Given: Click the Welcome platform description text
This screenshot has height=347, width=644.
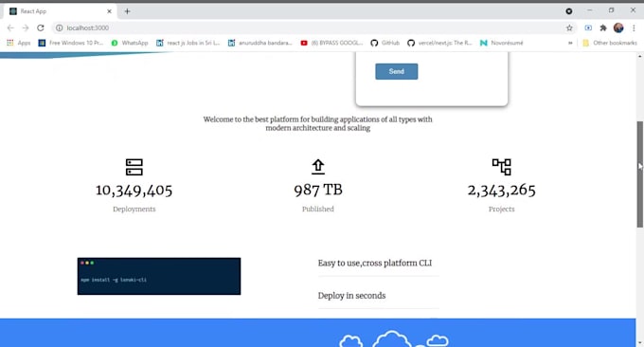Looking at the screenshot, I should click(x=318, y=124).
